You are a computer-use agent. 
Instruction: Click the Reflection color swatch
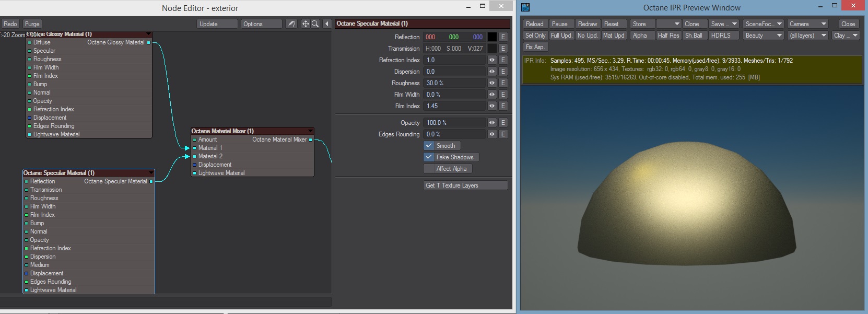[492, 37]
